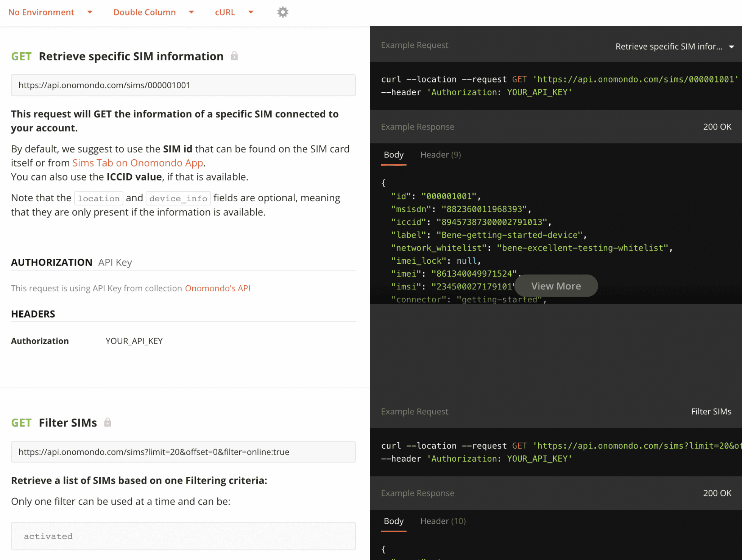
Task: Click the caret arrow beside cURL
Action: pos(251,12)
